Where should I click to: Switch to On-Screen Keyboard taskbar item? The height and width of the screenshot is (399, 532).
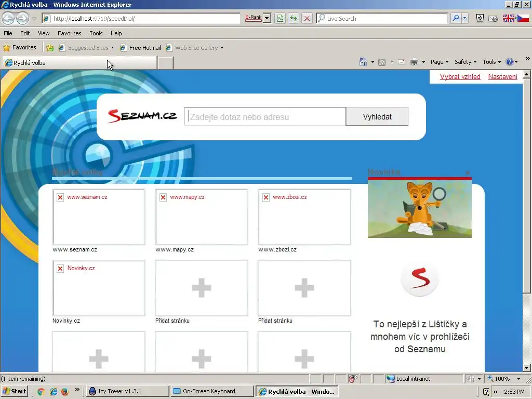212,391
